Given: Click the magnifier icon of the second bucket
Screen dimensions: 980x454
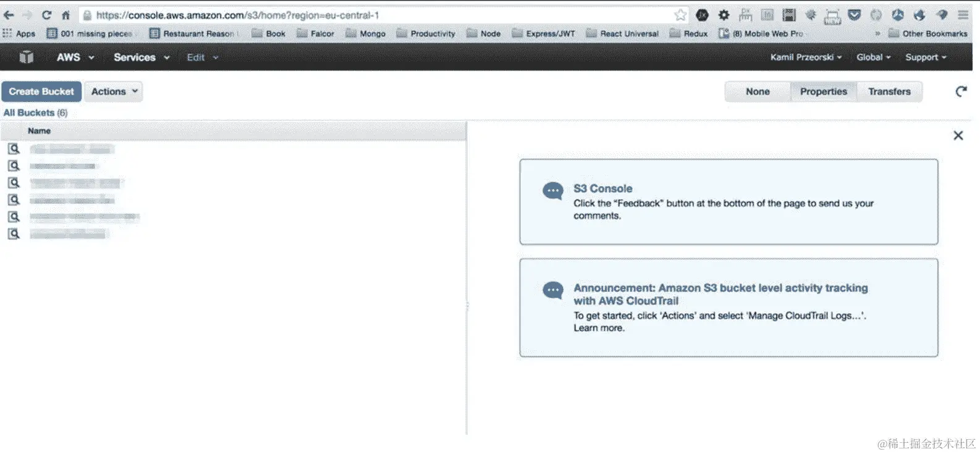Looking at the screenshot, I should tap(14, 166).
